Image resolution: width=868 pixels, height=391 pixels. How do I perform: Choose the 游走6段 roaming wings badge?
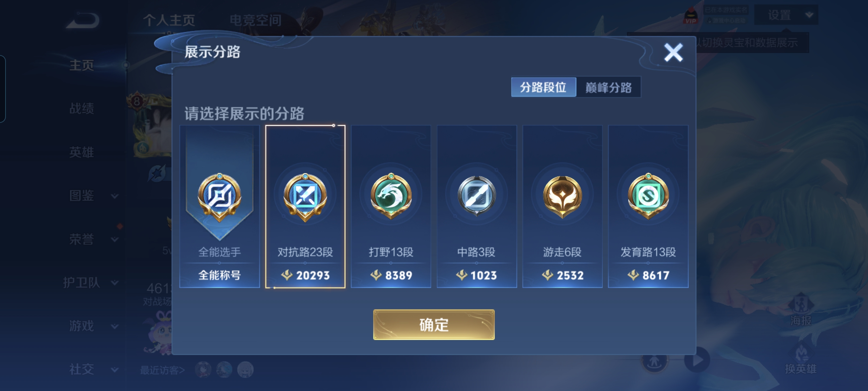tap(562, 197)
